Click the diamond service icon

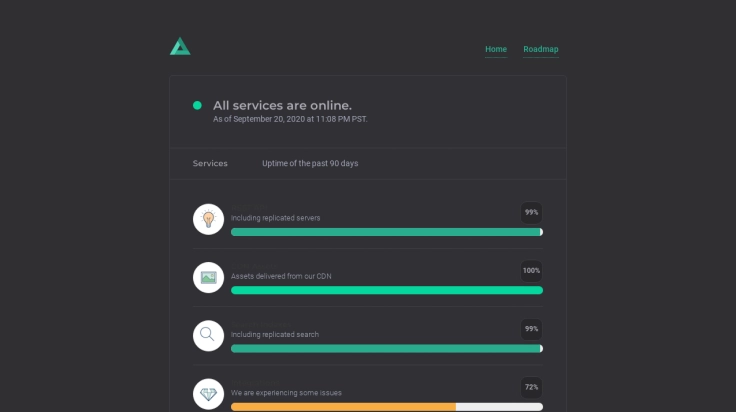[208, 394]
